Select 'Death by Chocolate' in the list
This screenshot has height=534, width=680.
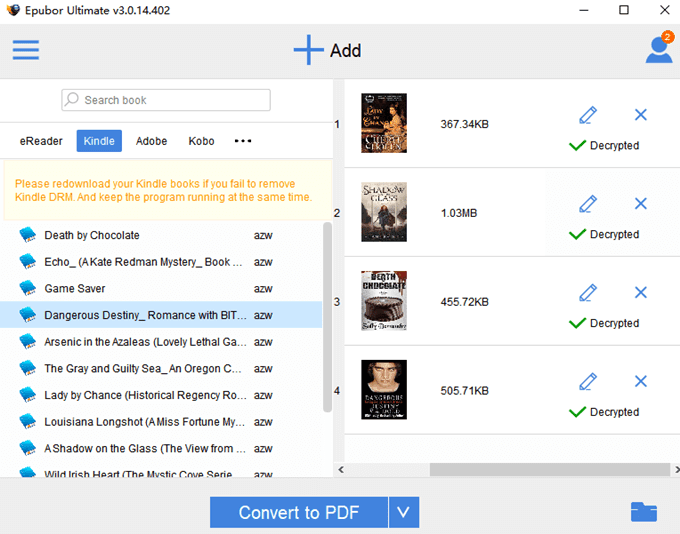[161, 235]
